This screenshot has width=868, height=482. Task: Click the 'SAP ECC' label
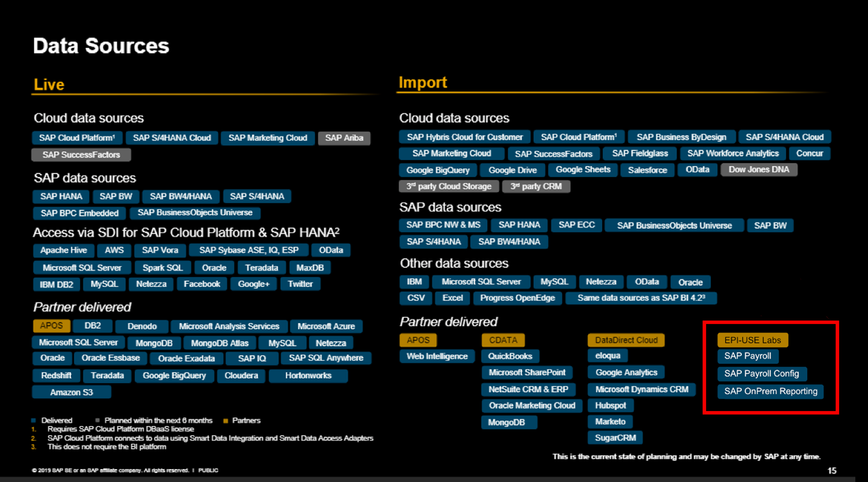[x=576, y=225]
